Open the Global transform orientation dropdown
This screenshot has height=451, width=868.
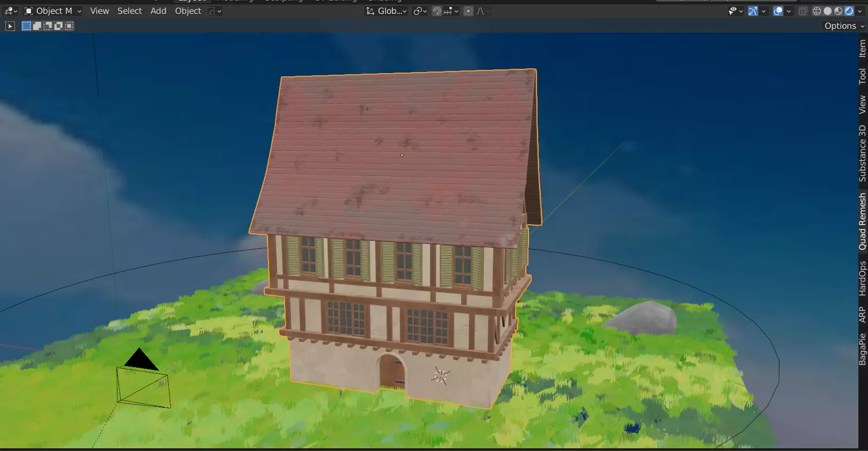(386, 11)
